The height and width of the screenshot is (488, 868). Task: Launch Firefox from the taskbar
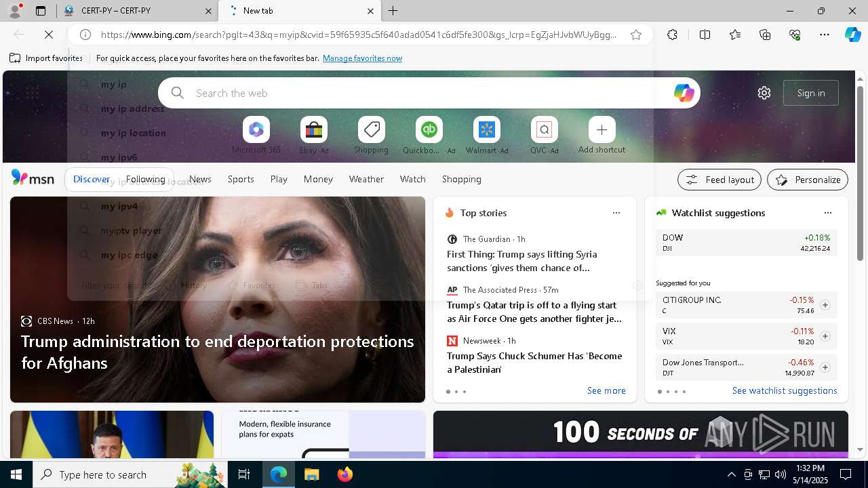tap(345, 474)
